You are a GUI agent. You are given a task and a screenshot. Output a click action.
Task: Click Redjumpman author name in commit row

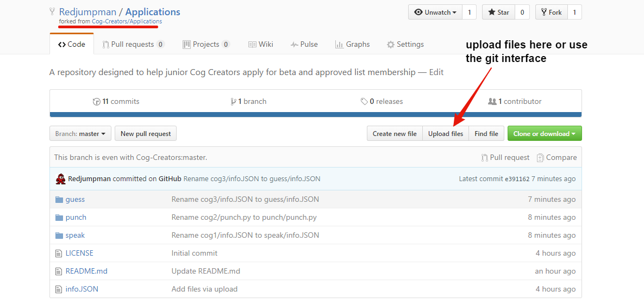[x=89, y=179]
